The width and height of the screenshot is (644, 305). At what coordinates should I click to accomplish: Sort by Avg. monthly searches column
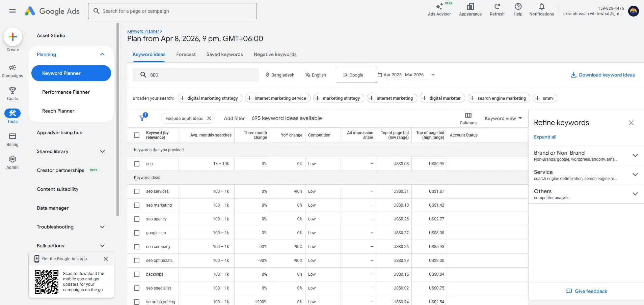pyautogui.click(x=211, y=135)
